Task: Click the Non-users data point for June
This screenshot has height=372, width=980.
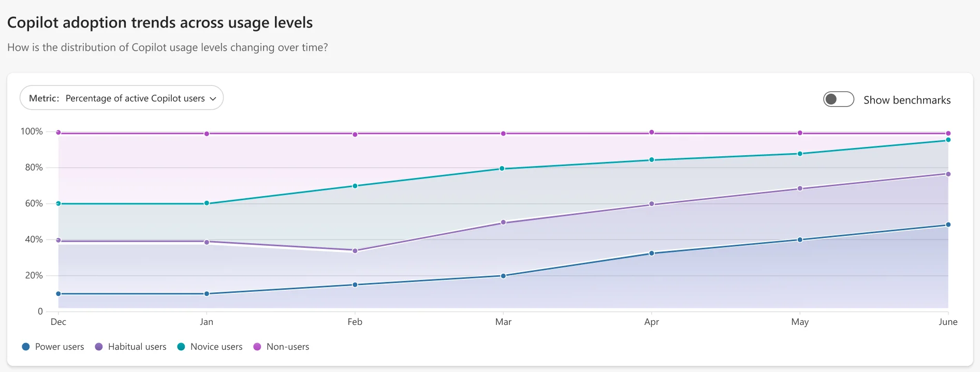Action: (x=948, y=133)
